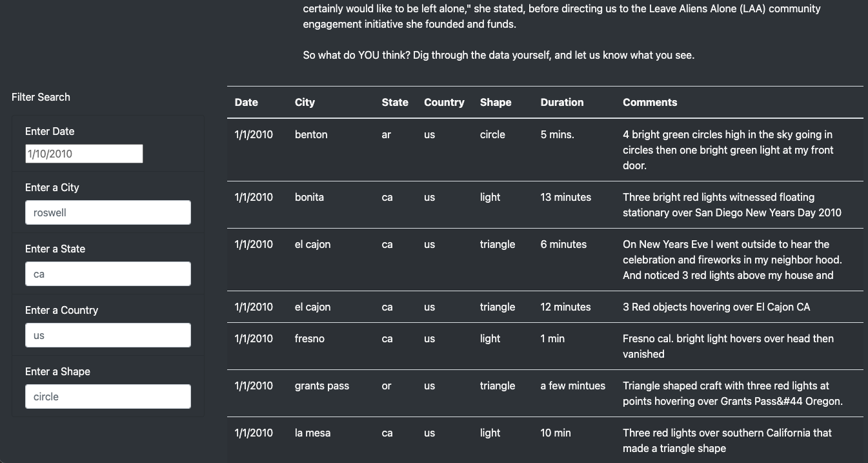Click the Enter Date input field
This screenshot has height=463, width=868.
click(x=83, y=153)
